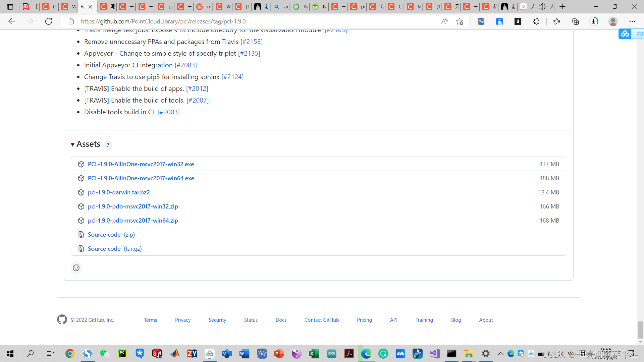
Task: Open Visual Studio from taskbar
Action: click(435, 354)
